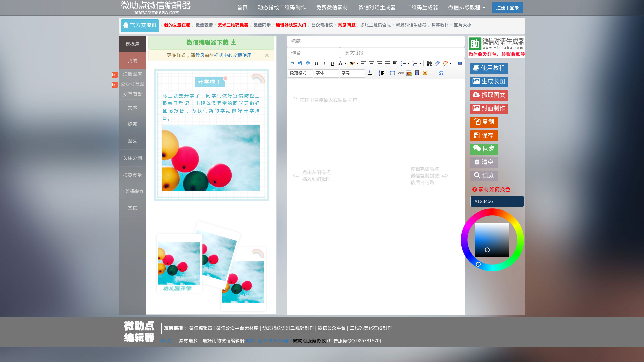Click the 封面制作 button
Viewport: 644px width, 362px height.
tap(489, 109)
